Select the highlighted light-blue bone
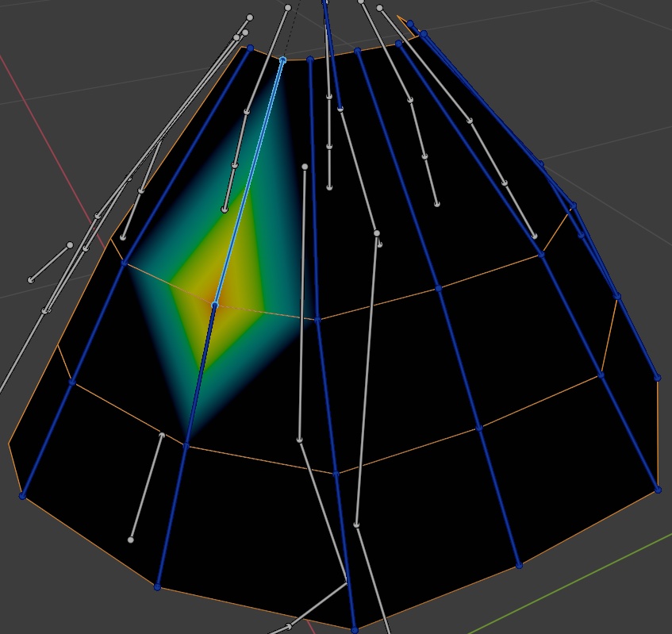Viewport: 672px width, 634px height. pos(248,183)
